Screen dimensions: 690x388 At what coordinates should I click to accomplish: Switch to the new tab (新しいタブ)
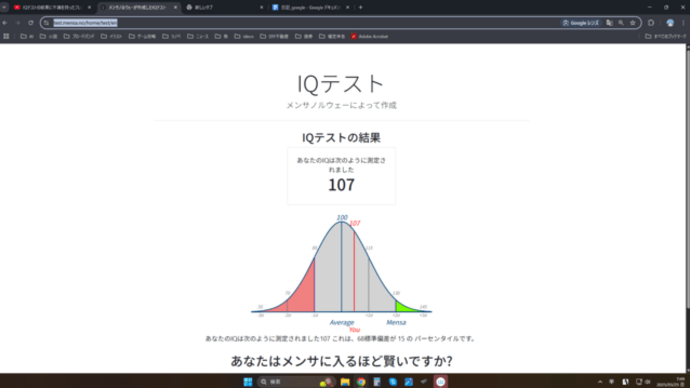pyautogui.click(x=224, y=7)
